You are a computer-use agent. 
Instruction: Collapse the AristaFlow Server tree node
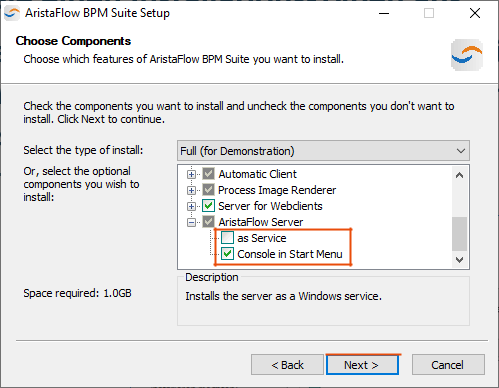click(x=191, y=222)
